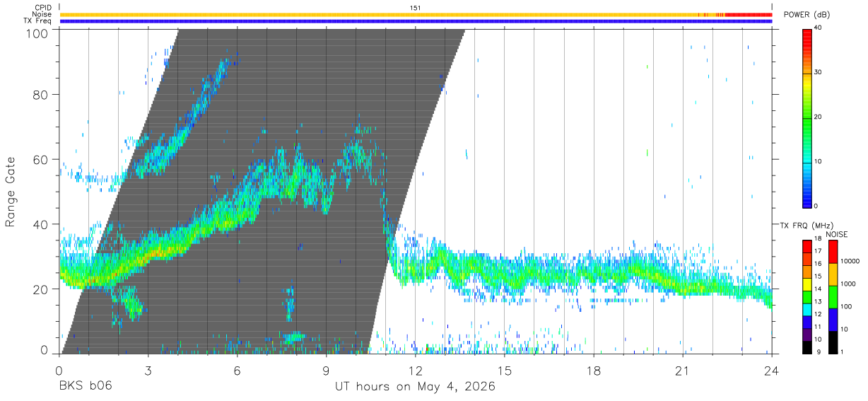Click the CPID value 151
Screen dimensions: 868x401
point(416,8)
